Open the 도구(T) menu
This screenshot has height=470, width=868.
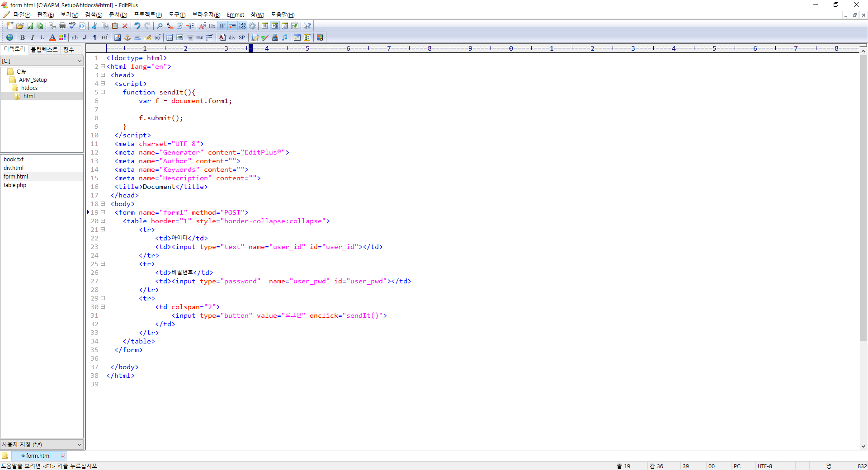177,15
